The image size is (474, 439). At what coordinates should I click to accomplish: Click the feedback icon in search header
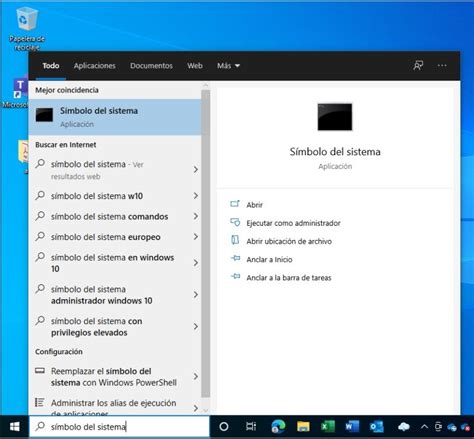pyautogui.click(x=418, y=65)
